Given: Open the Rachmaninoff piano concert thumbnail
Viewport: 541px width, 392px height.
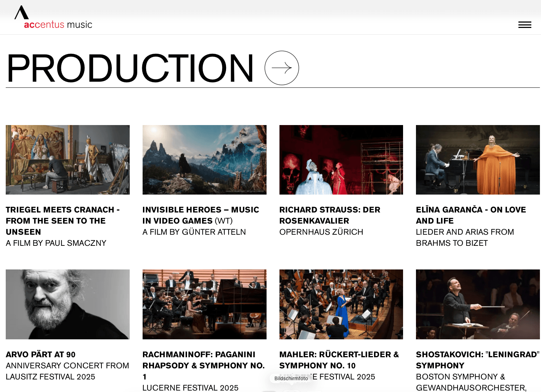Looking at the screenshot, I should tap(205, 304).
